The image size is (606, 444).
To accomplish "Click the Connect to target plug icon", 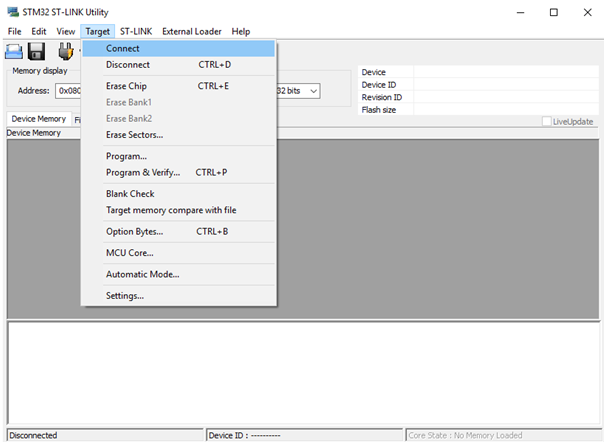I will coord(66,51).
